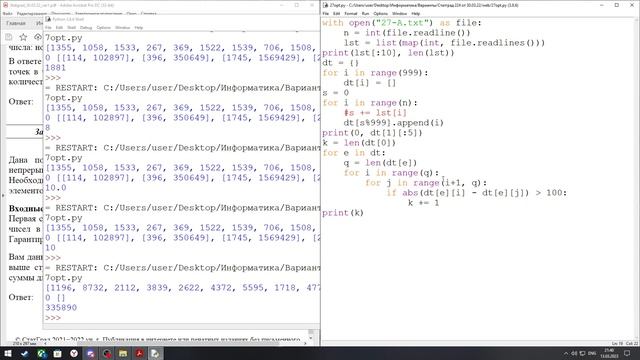Show hidden system tray icons
Viewport: 640px width, 360px height.
(566, 353)
